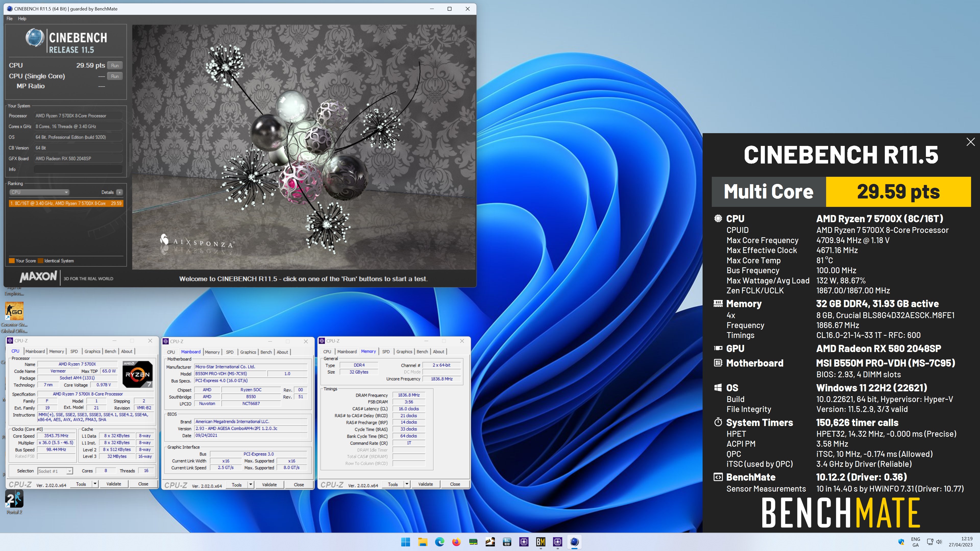Click Validate in CPU-Z CPU window
Screen dimensions: 980x551
click(x=114, y=484)
